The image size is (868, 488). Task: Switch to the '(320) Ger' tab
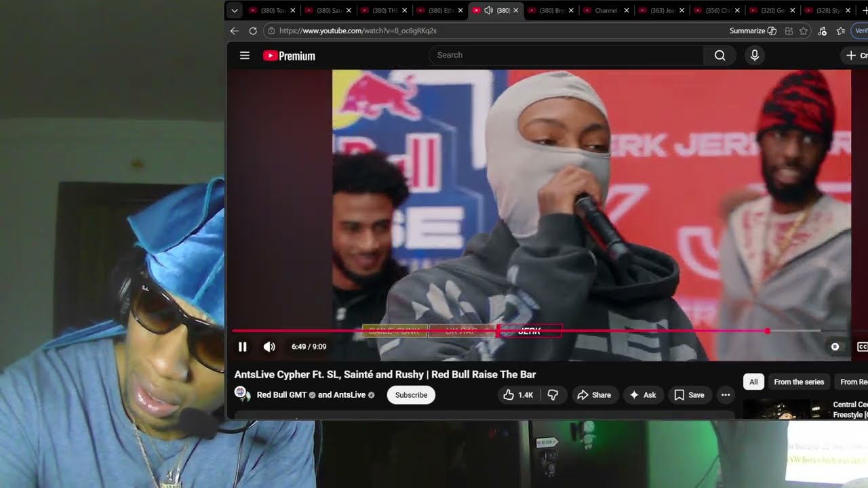(772, 10)
